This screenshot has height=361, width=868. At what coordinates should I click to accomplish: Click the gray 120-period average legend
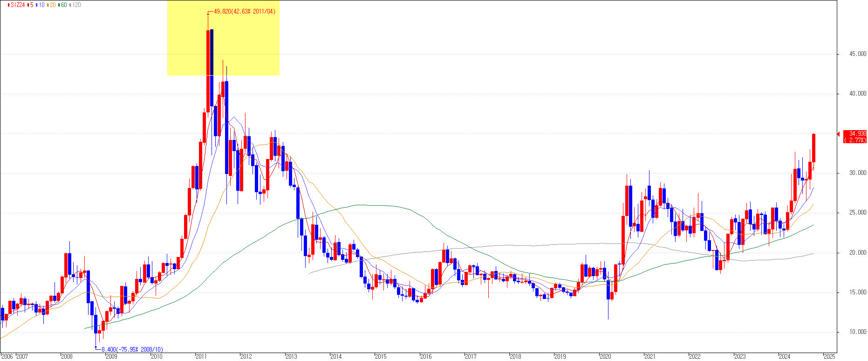pyautogui.click(x=76, y=5)
